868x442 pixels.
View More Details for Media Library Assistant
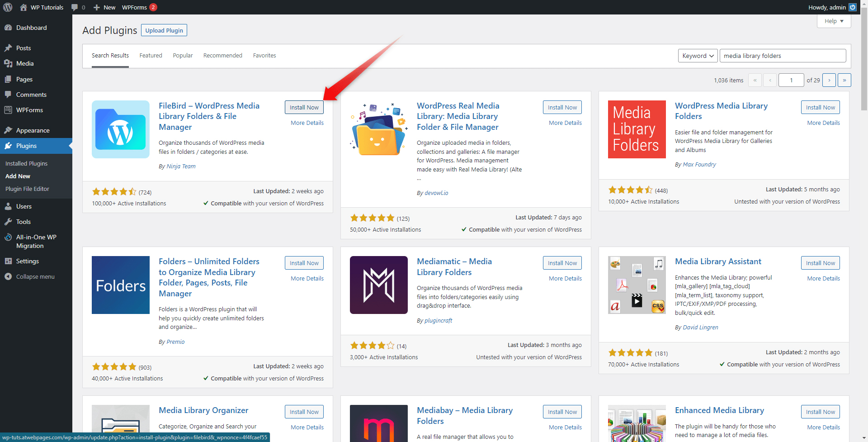click(823, 279)
